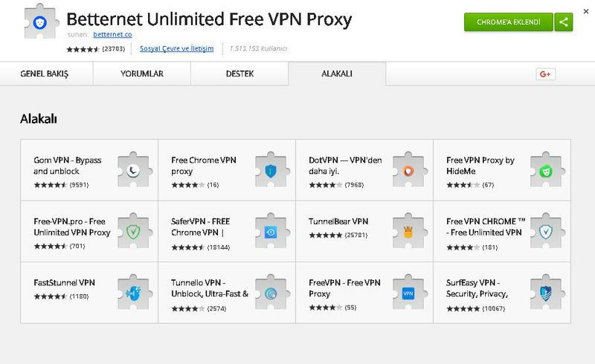
Task: Click the Free VPN Proxy by HideMe icon
Action: point(546,170)
